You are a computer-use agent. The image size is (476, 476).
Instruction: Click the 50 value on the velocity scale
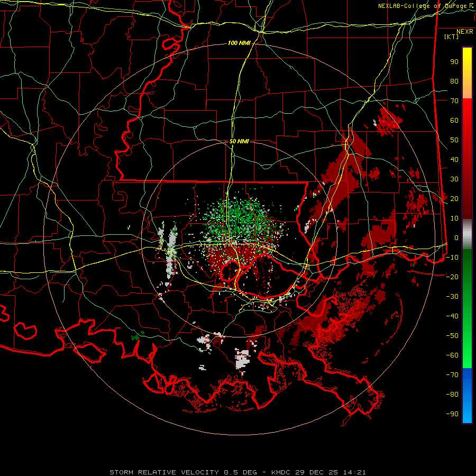(454, 140)
